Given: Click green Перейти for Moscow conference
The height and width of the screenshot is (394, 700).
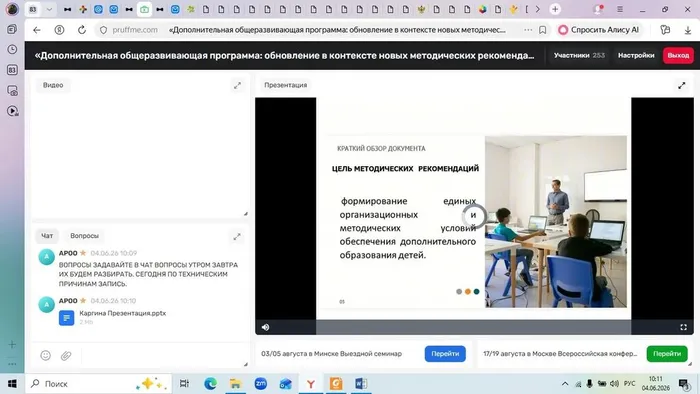Looking at the screenshot, I should point(667,353).
